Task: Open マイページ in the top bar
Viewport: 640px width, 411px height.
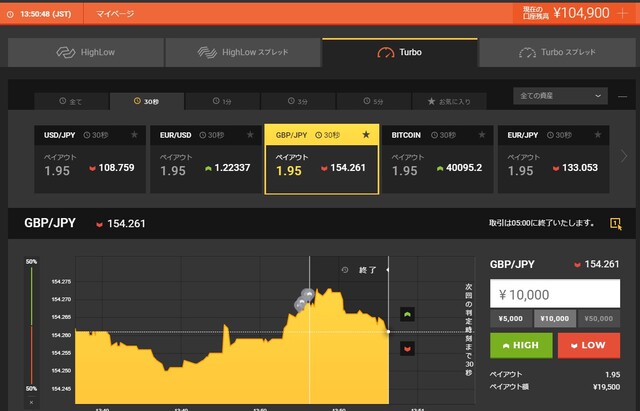Action: (x=115, y=14)
